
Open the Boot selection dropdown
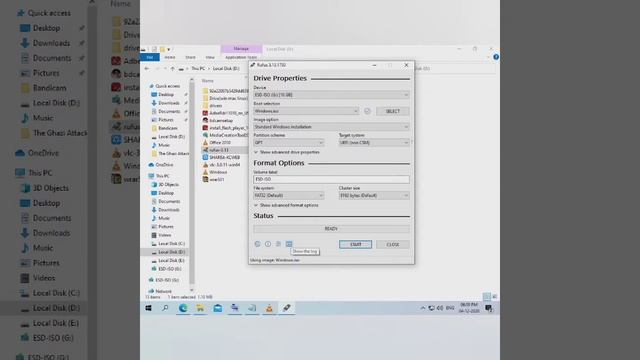click(x=306, y=111)
